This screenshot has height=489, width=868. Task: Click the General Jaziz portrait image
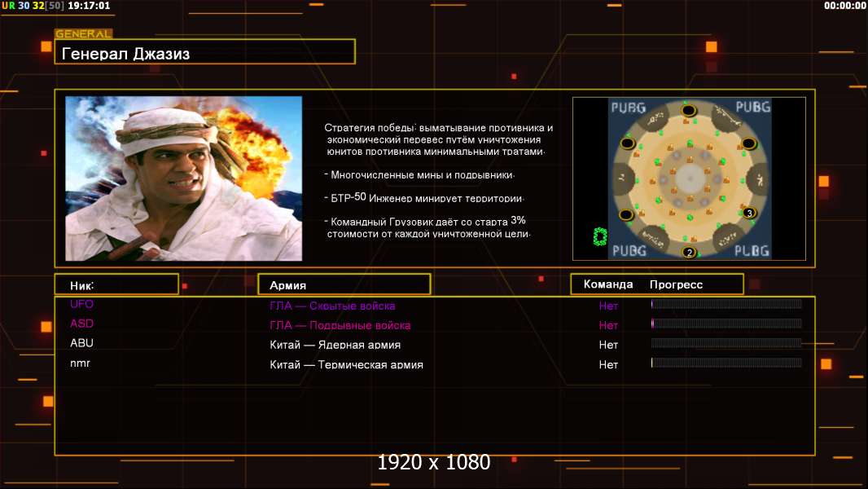tap(184, 178)
